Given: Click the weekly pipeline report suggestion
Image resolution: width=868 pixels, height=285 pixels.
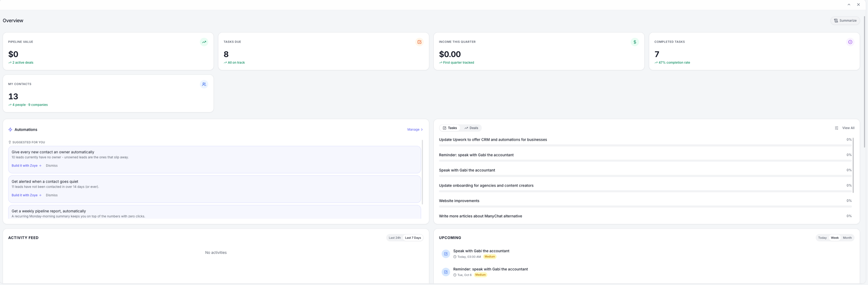Looking at the screenshot, I should point(214,212).
